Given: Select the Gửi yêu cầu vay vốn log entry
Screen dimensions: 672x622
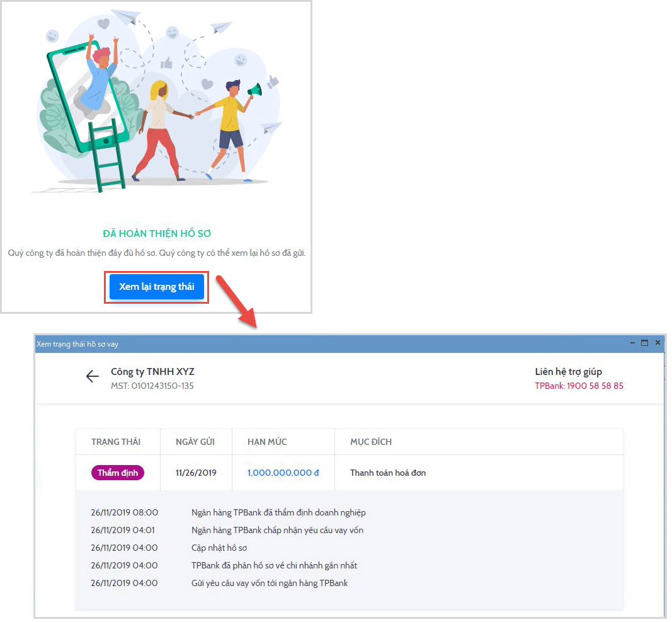Looking at the screenshot, I should [x=270, y=583].
